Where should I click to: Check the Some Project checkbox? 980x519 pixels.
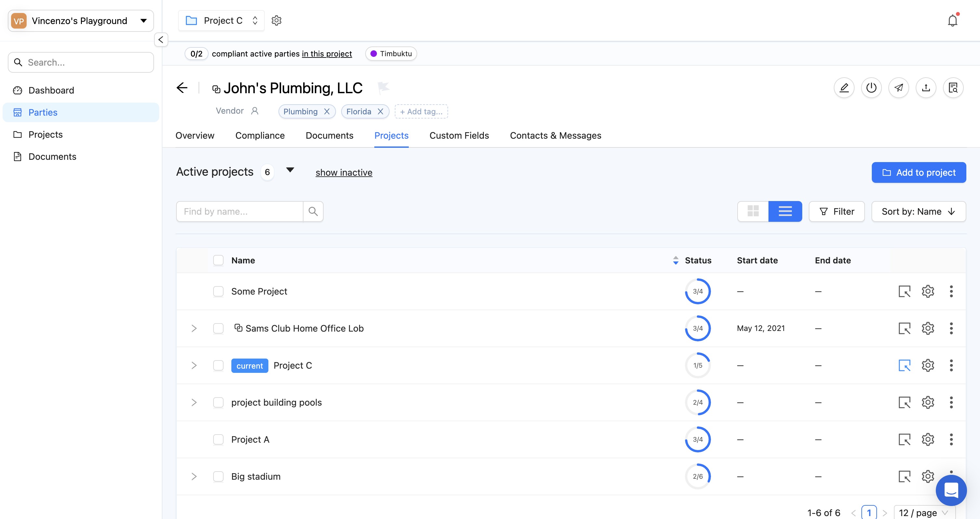click(218, 291)
